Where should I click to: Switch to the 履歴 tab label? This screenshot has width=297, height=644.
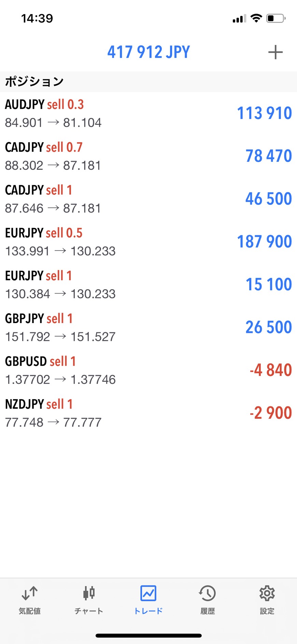tap(208, 611)
